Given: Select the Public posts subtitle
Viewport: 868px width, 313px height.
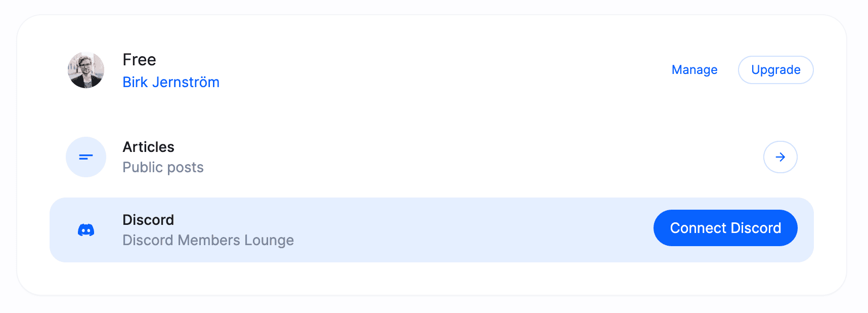Looking at the screenshot, I should click(163, 167).
